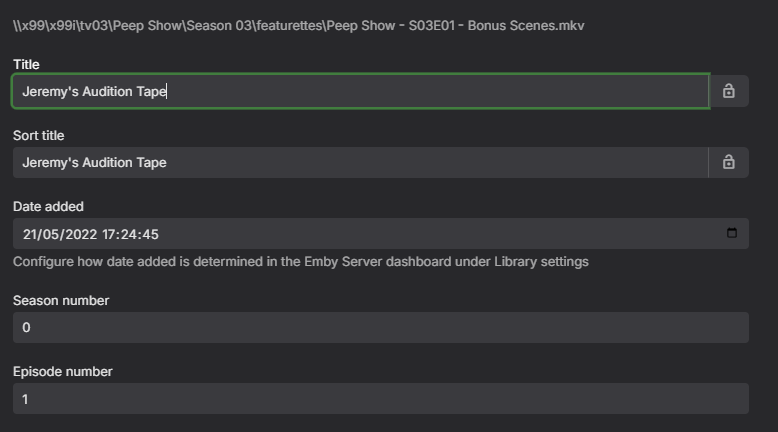Click the "Season number" label
The height and width of the screenshot is (432, 778).
pyautogui.click(x=61, y=300)
